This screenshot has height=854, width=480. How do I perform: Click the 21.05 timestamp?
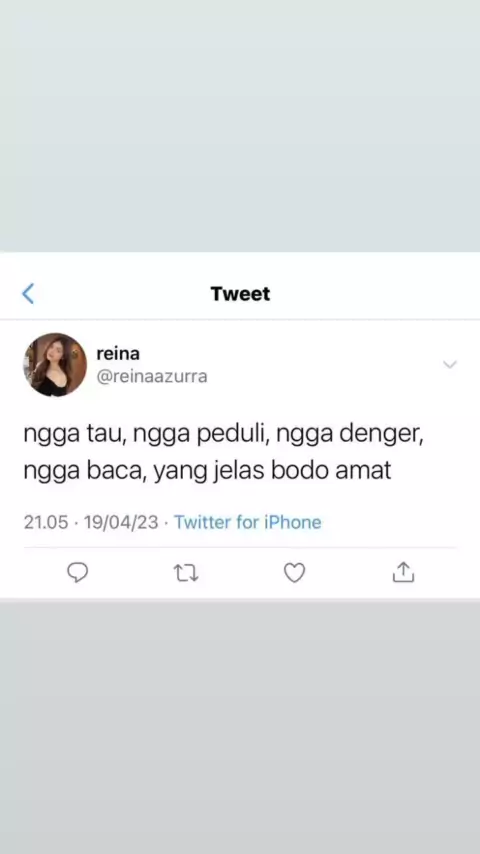(46, 522)
